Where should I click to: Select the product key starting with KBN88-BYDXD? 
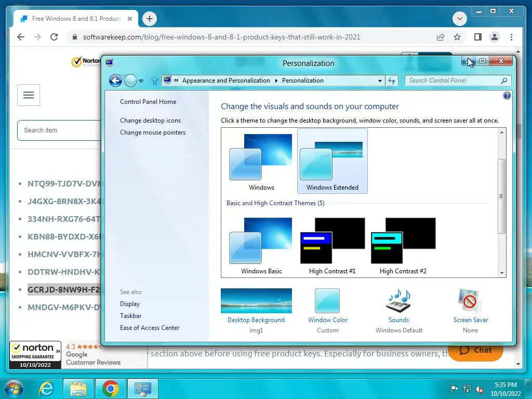click(64, 236)
